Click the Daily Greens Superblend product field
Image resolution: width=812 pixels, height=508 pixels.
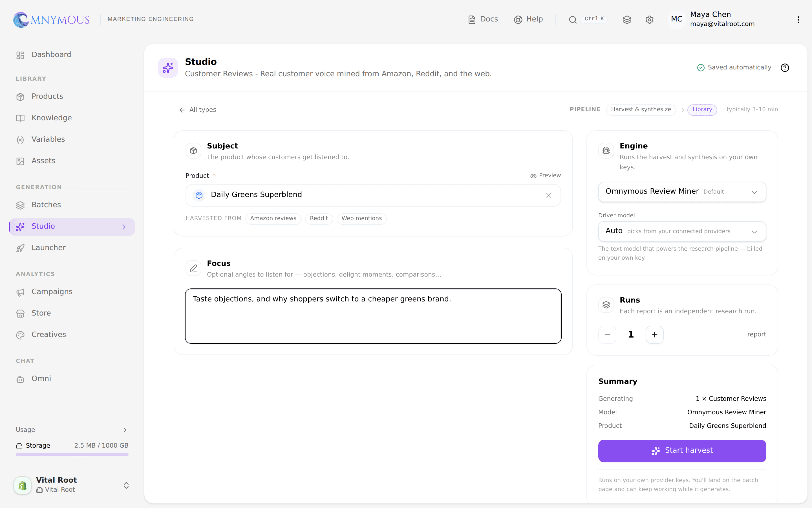pyautogui.click(x=373, y=195)
